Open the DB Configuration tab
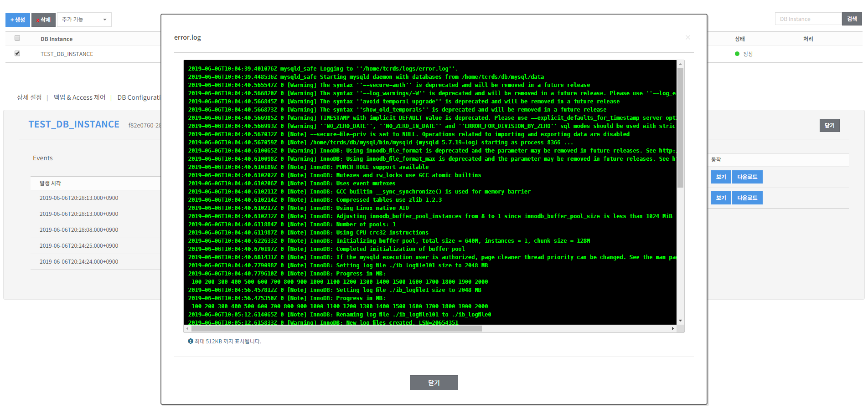This screenshot has height=413, width=868. pyautogui.click(x=139, y=97)
